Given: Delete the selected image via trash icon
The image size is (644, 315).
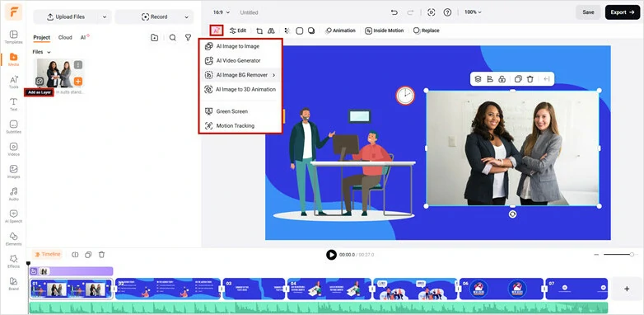Looking at the screenshot, I should 530,79.
